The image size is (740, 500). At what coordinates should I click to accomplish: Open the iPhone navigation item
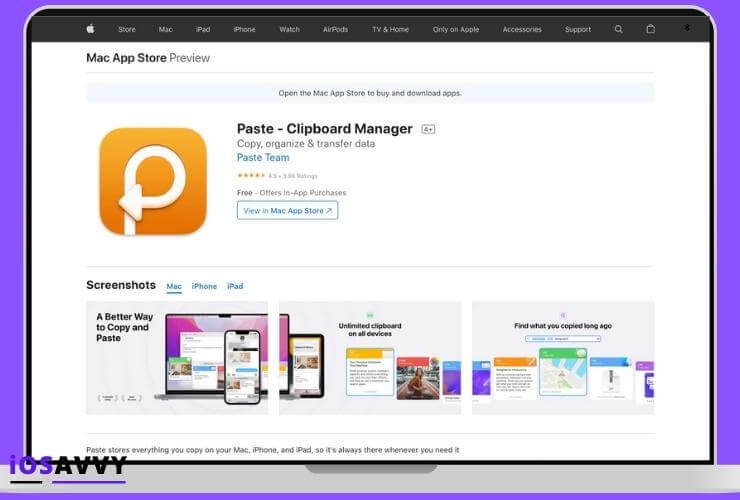[244, 29]
